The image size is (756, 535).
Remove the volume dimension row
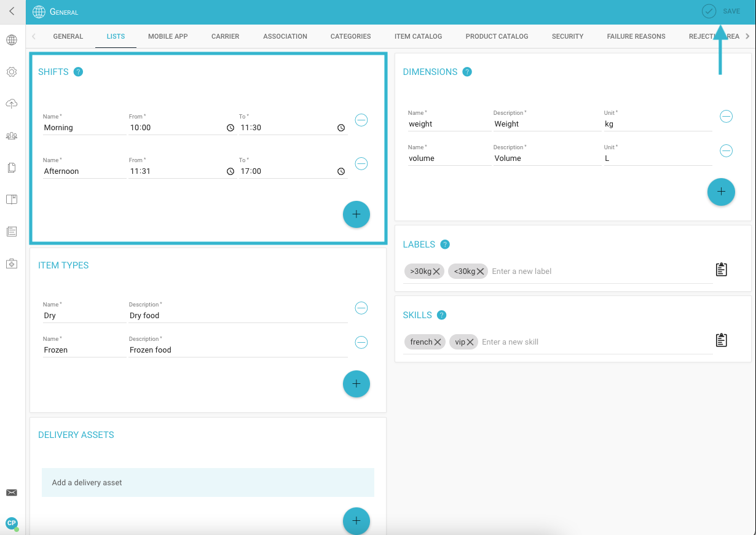726,150
